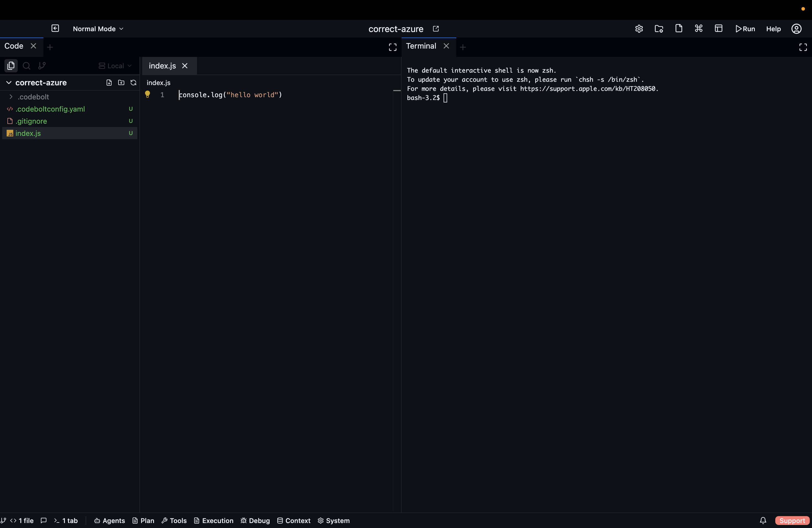The width and height of the screenshot is (812, 528).
Task: Switch to the Terminal tab
Action: [421, 46]
